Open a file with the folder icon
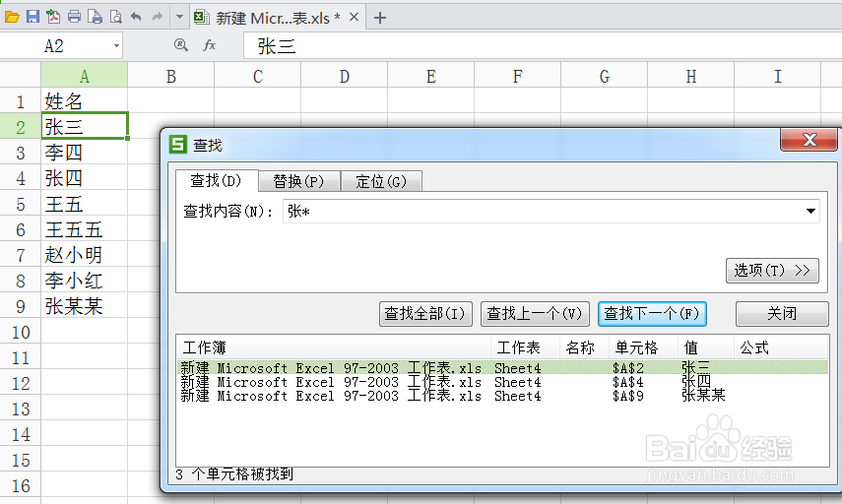The height and width of the screenshot is (504, 842). (x=12, y=17)
